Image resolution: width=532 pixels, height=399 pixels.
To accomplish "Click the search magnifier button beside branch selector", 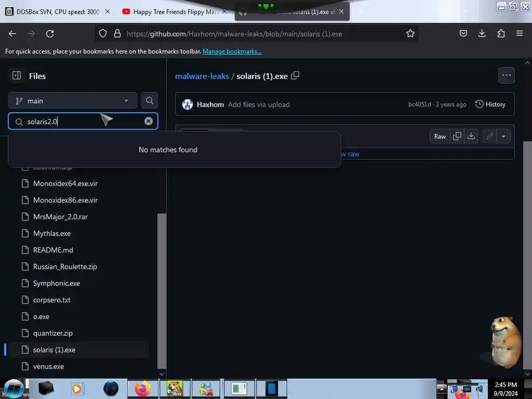I will click(x=149, y=100).
